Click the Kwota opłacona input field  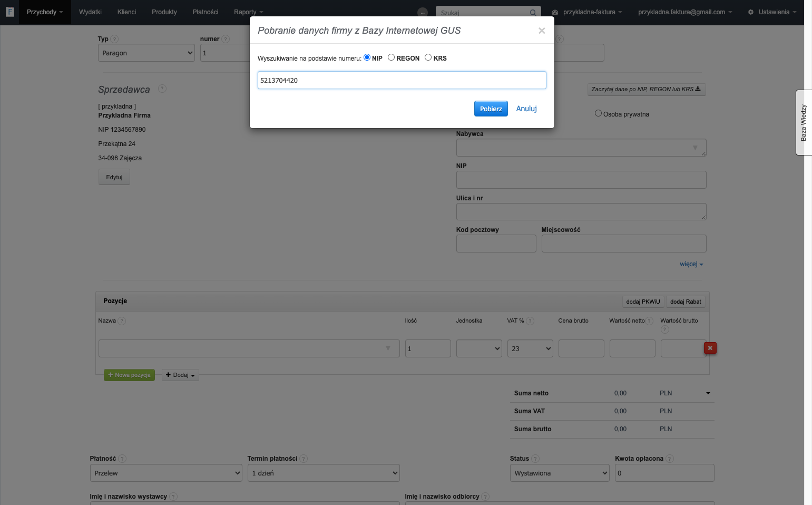664,473
